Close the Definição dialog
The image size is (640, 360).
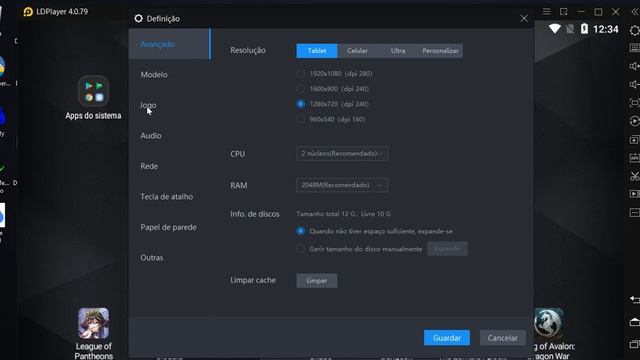[524, 18]
